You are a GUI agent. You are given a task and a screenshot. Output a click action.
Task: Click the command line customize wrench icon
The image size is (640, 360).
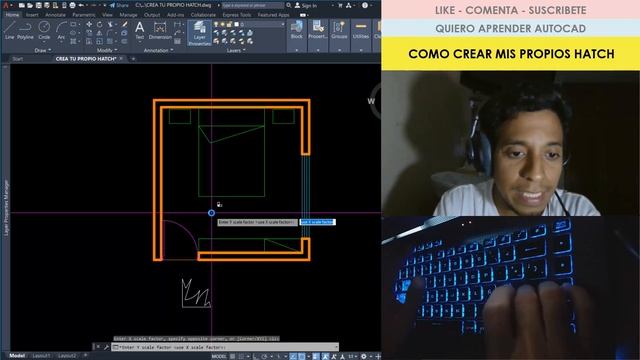click(x=106, y=347)
